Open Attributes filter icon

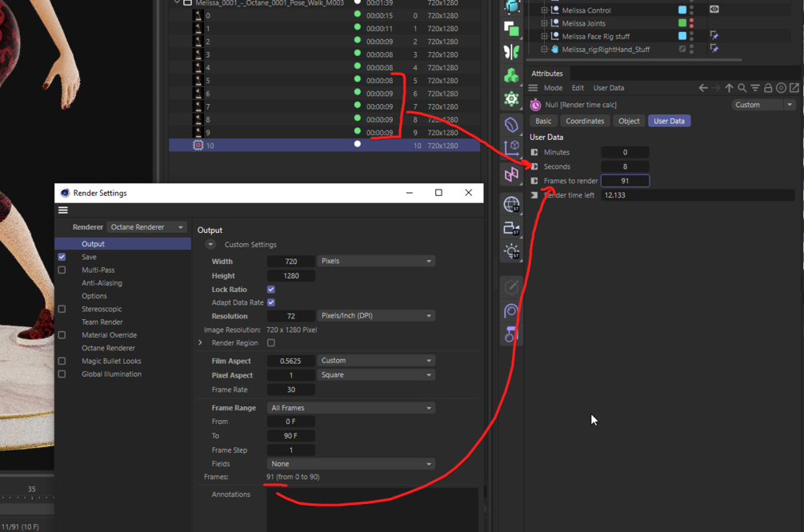coord(755,88)
